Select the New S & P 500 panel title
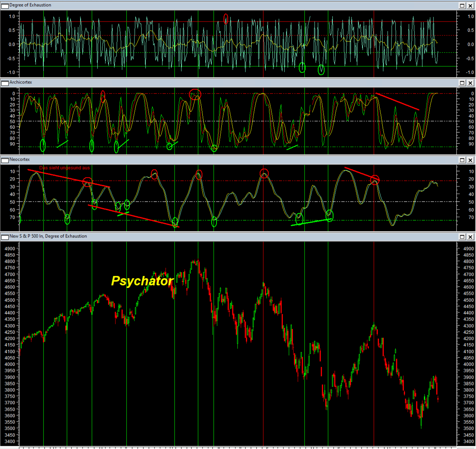 coord(48,236)
